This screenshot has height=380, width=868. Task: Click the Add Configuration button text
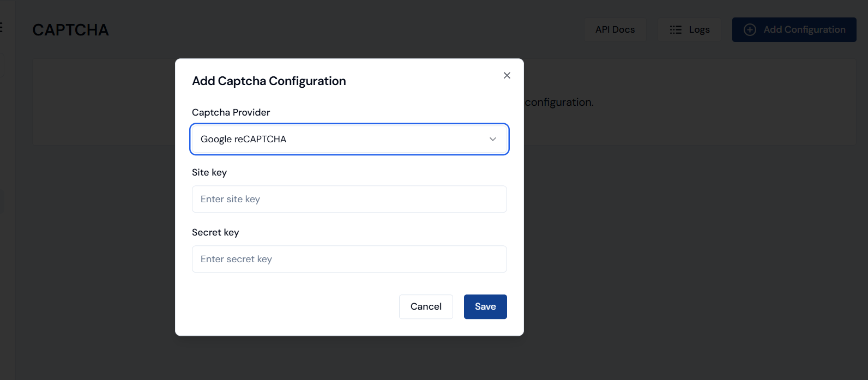tap(804, 30)
